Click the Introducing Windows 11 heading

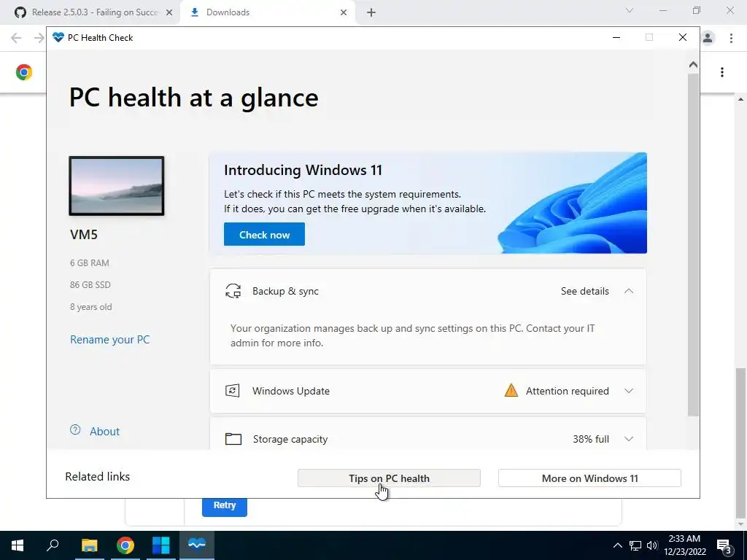click(x=303, y=170)
